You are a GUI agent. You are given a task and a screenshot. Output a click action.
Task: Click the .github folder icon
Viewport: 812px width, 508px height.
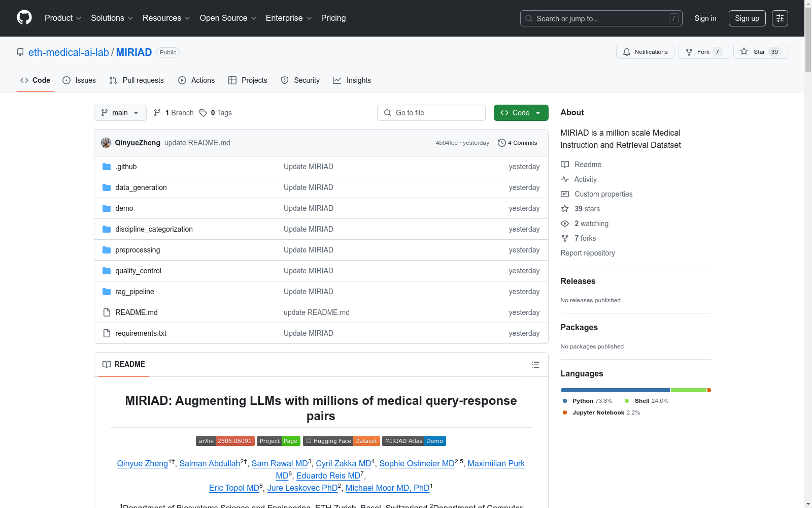[107, 167]
